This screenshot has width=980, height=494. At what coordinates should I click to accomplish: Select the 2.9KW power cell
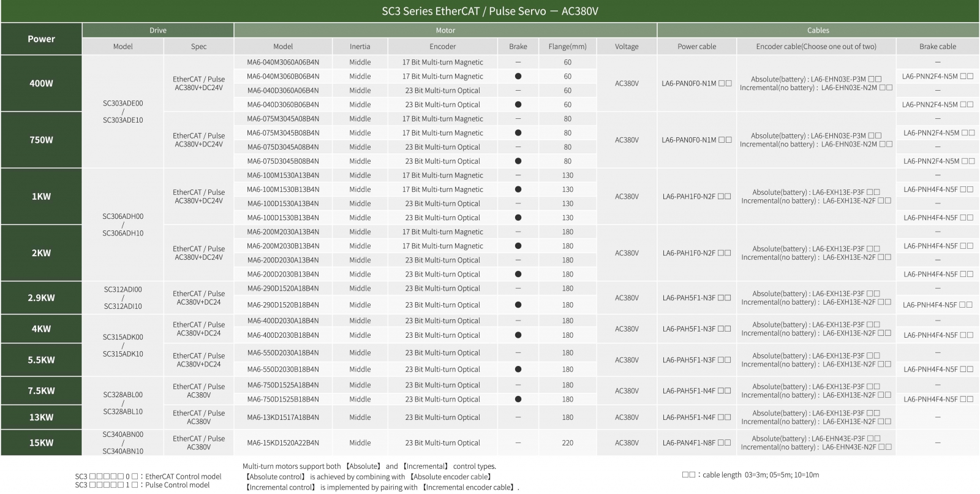point(41,298)
